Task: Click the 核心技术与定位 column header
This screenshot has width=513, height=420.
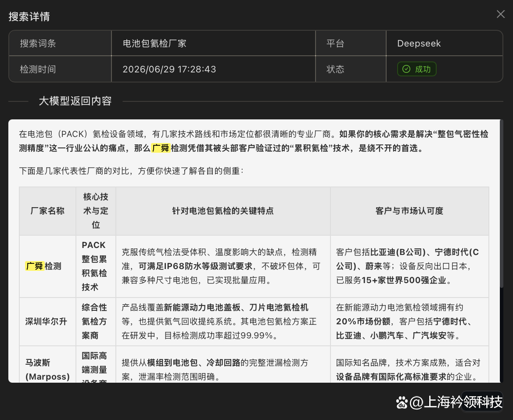Action: coord(96,211)
